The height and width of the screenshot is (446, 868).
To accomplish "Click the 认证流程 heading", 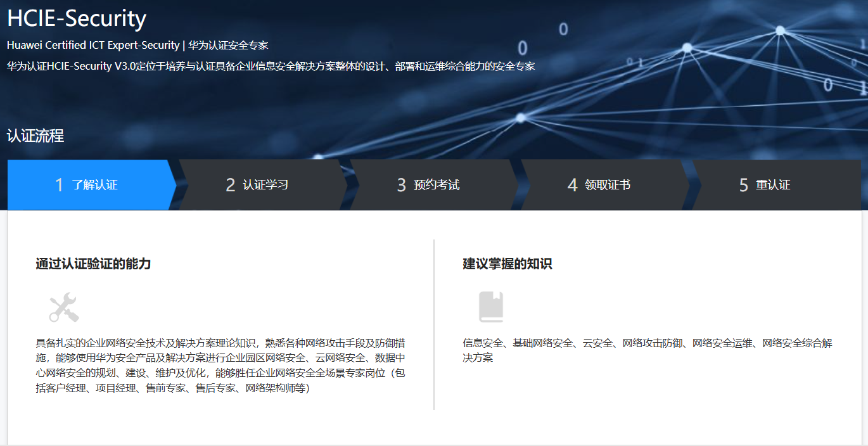I will pyautogui.click(x=35, y=136).
